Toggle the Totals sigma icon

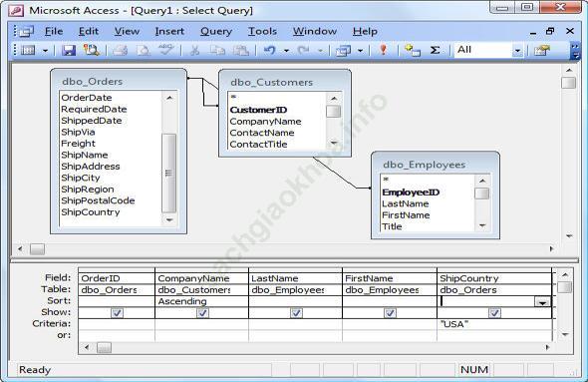click(435, 50)
